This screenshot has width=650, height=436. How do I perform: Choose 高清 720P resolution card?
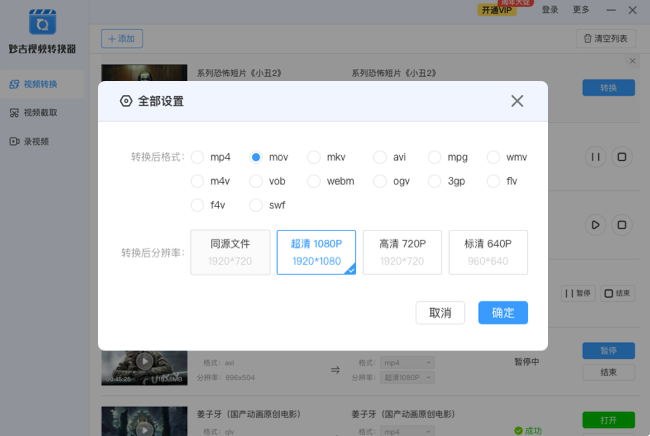[402, 252]
